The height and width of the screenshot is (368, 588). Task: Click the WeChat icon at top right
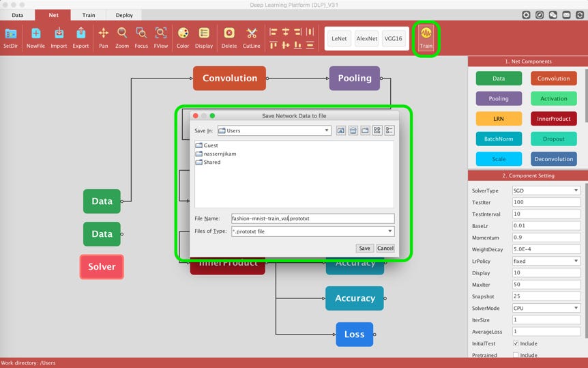(553, 15)
